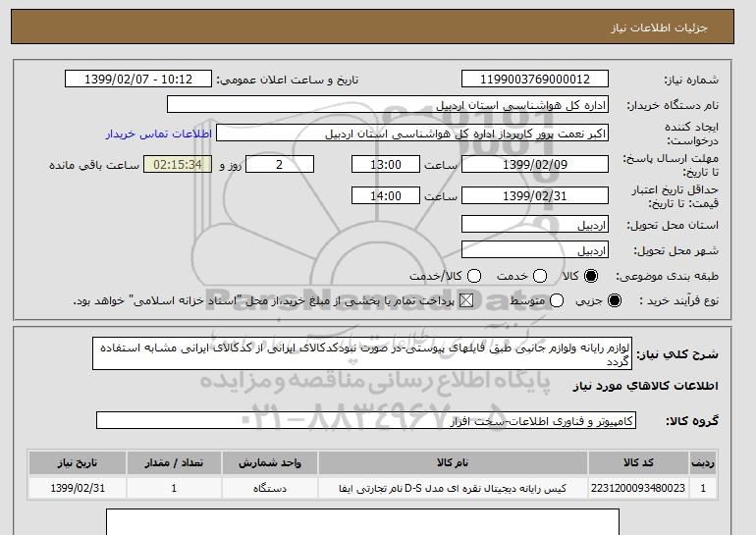Click product code 2231200093480023 cell
This screenshot has height=535, width=756.
(638, 488)
